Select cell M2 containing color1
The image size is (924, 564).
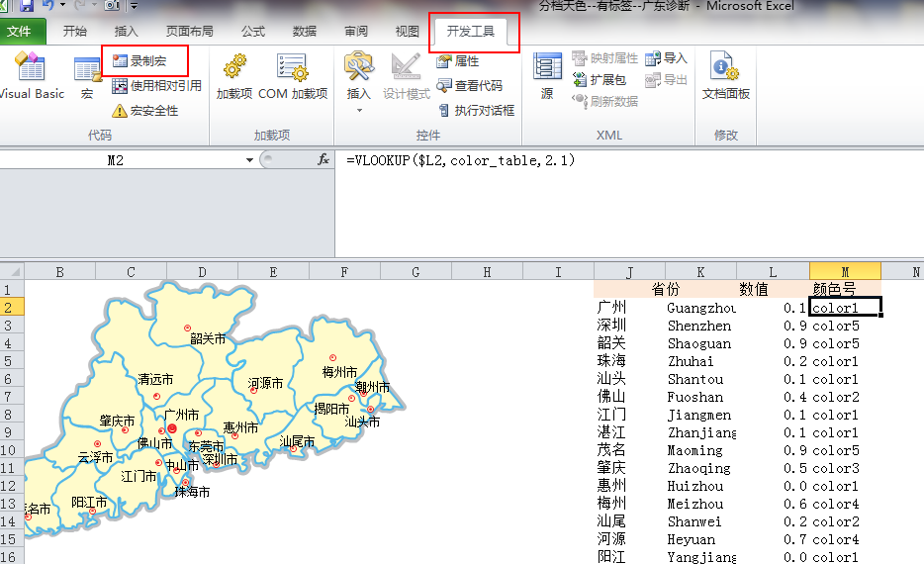click(x=845, y=307)
